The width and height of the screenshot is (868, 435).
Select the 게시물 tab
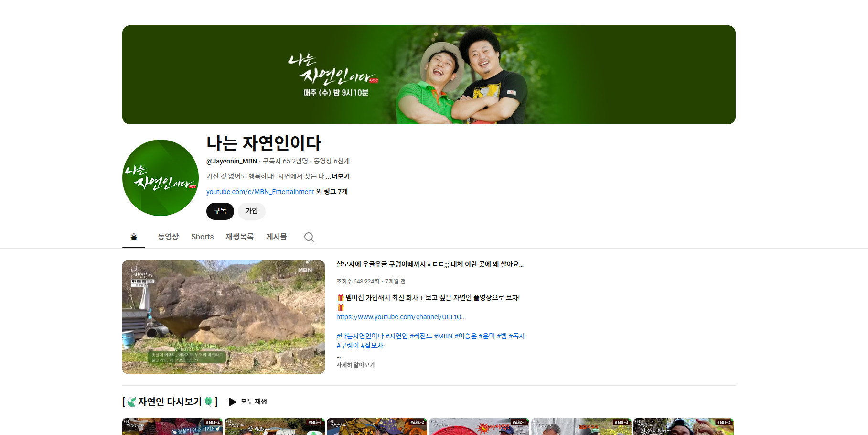click(277, 237)
